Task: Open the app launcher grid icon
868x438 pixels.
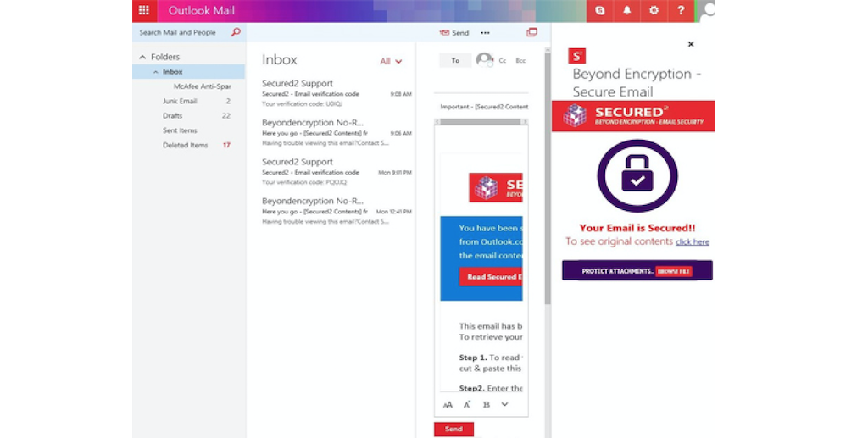Action: (x=144, y=10)
